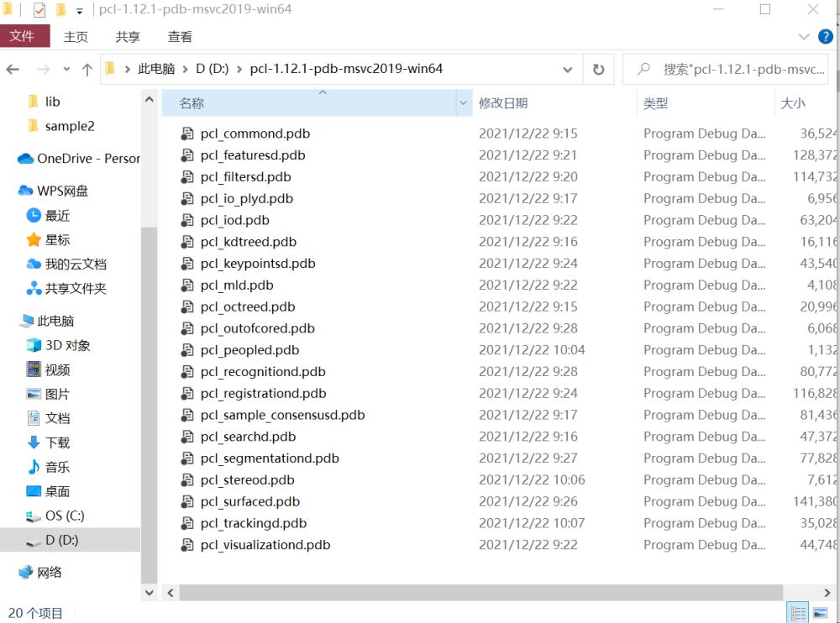Switch to large thumbnails view icon
Image resolution: width=840 pixels, height=623 pixels.
821,613
